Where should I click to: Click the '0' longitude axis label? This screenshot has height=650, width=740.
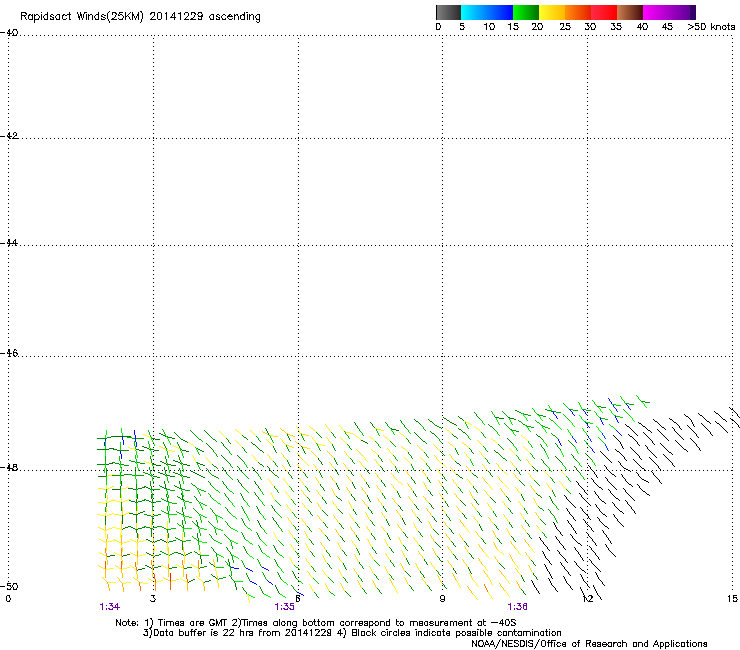point(8,599)
